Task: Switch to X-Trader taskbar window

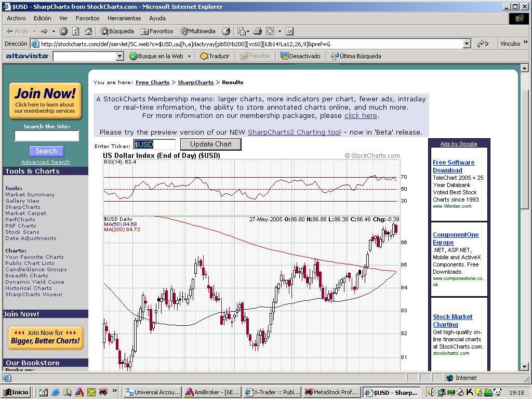Action: [273, 392]
